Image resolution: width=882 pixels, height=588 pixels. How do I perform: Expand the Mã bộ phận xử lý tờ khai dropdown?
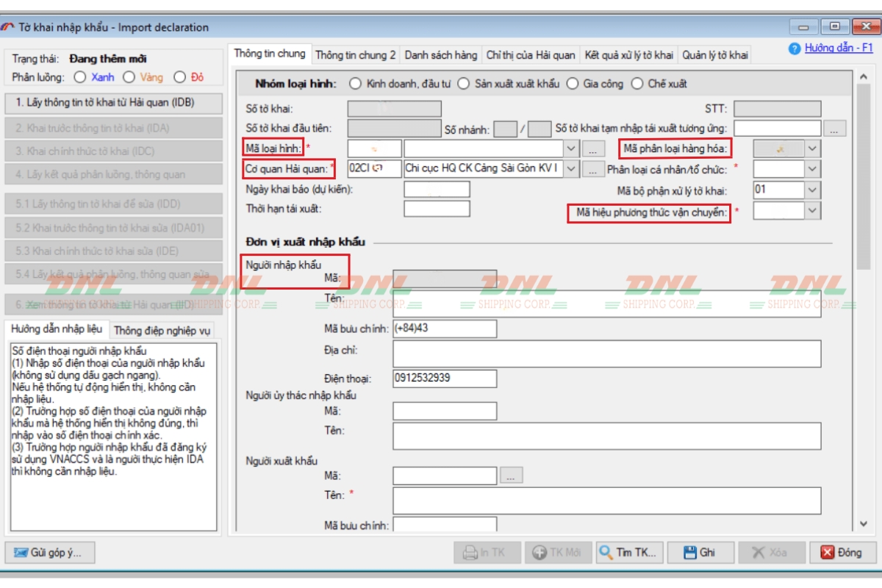tap(811, 190)
